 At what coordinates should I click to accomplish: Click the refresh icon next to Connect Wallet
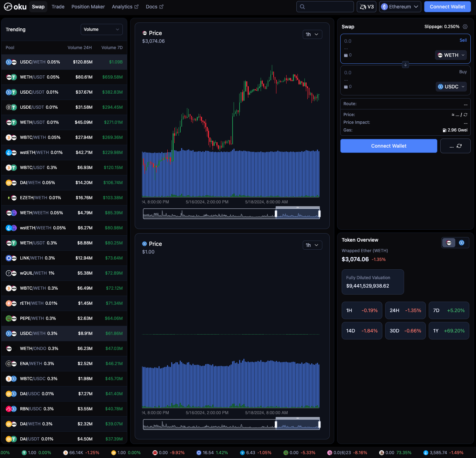coord(459,146)
